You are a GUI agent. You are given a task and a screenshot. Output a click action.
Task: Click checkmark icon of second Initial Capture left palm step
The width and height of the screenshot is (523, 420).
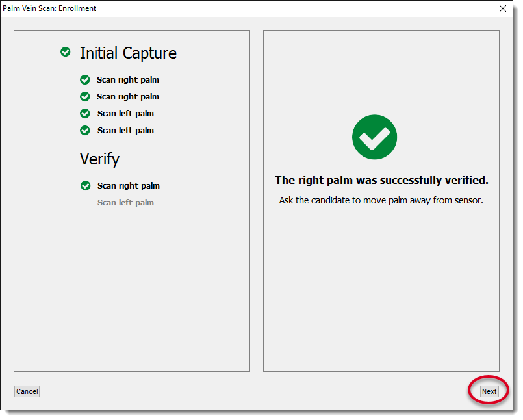tap(84, 131)
